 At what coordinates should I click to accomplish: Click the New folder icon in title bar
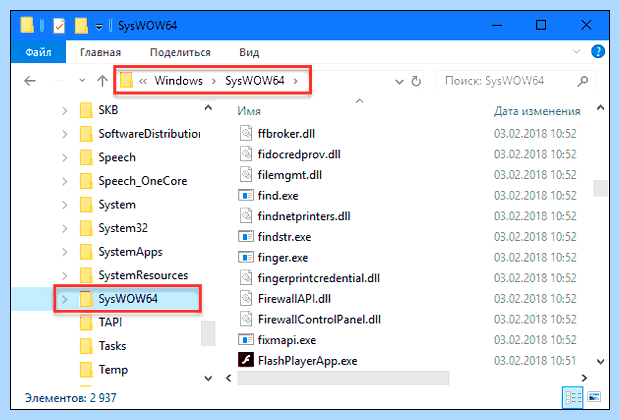(81, 26)
